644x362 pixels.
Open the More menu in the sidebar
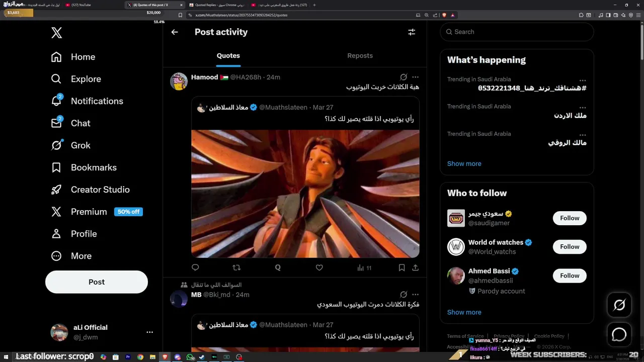[71, 256]
